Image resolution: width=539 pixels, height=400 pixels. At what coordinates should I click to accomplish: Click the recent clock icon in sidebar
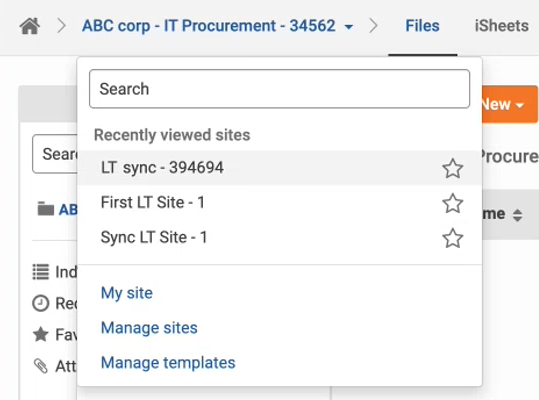[x=41, y=303]
